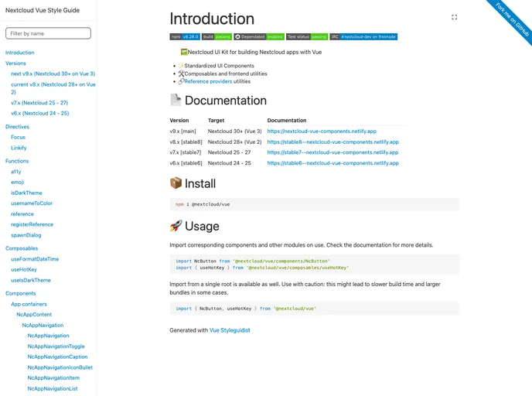Follow the Reference providers link
The width and height of the screenshot is (532, 396).
(x=208, y=81)
